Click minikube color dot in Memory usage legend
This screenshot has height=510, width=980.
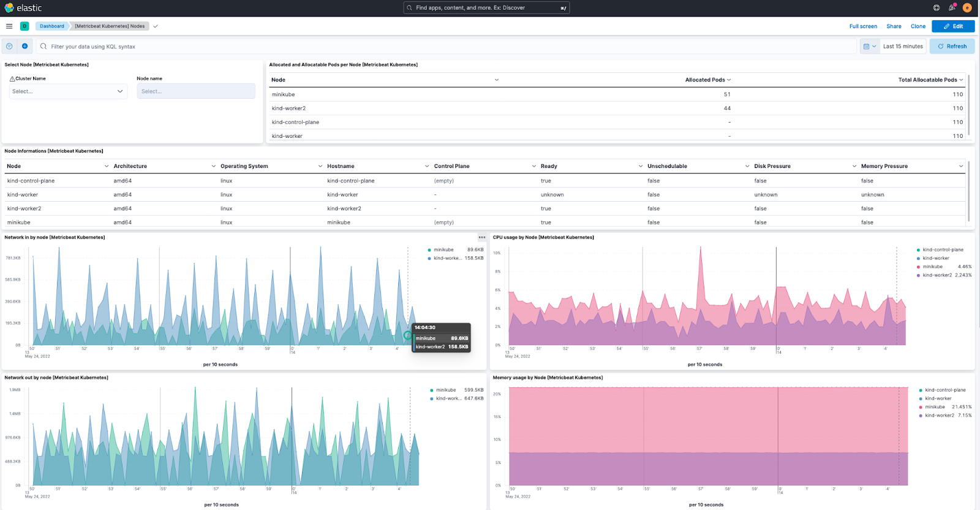(x=921, y=407)
